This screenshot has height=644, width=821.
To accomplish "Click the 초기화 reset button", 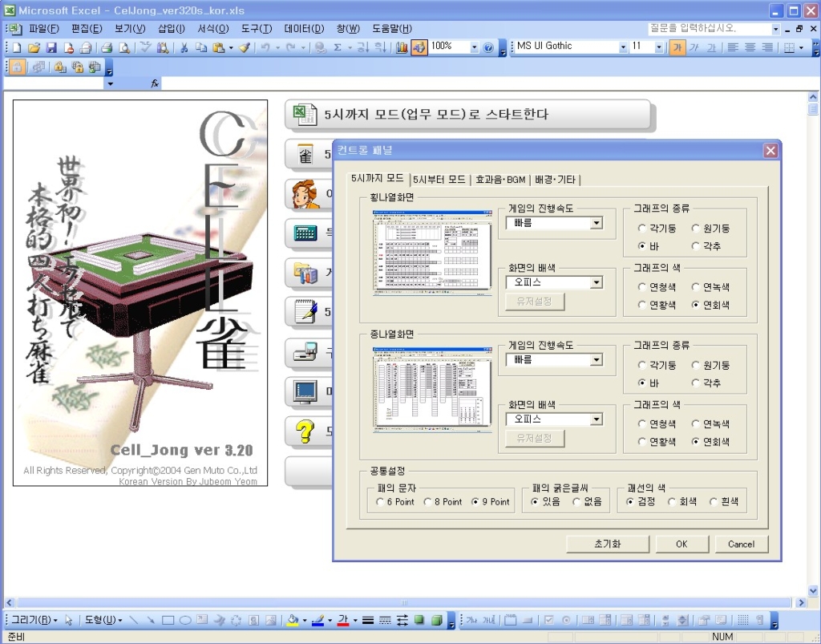I will (x=608, y=544).
